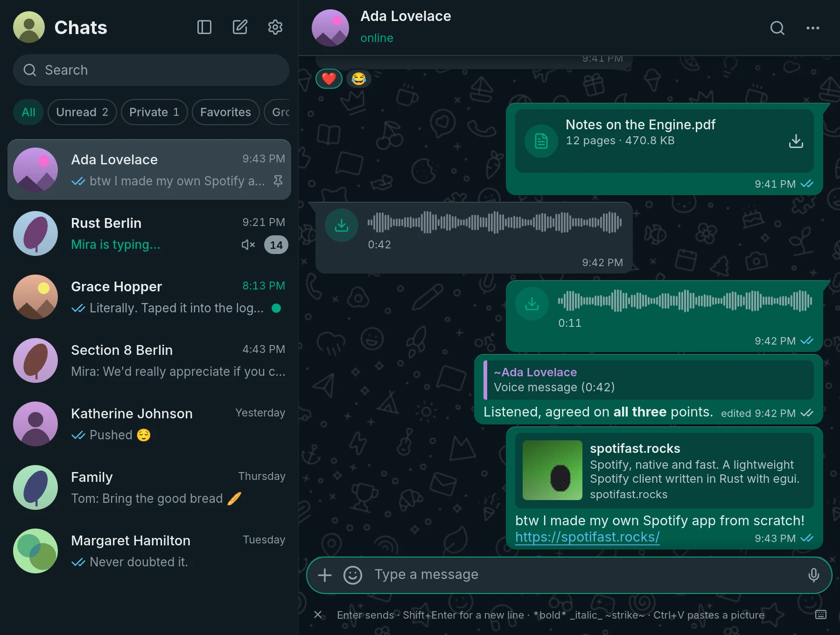
Task: Toggle the heart reaction
Action: (x=329, y=78)
